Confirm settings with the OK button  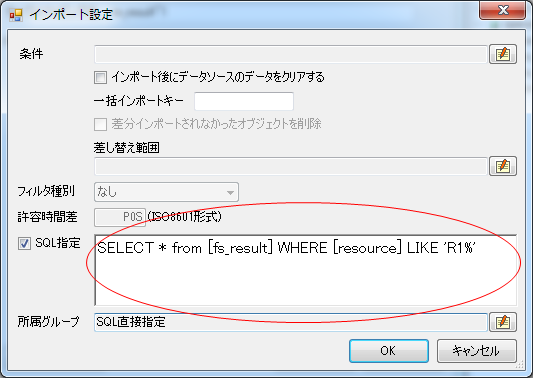click(x=389, y=351)
